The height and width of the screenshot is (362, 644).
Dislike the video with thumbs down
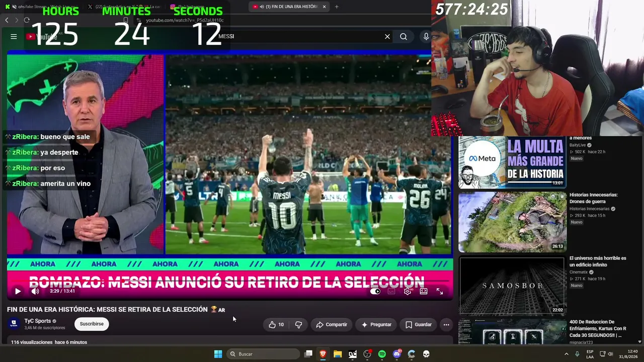click(x=298, y=325)
